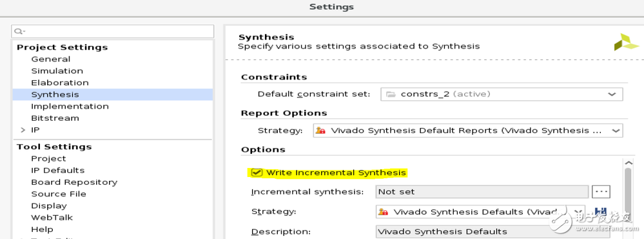Screen dimensions: 644x239
Task: Open General project settings
Action: coord(50,59)
